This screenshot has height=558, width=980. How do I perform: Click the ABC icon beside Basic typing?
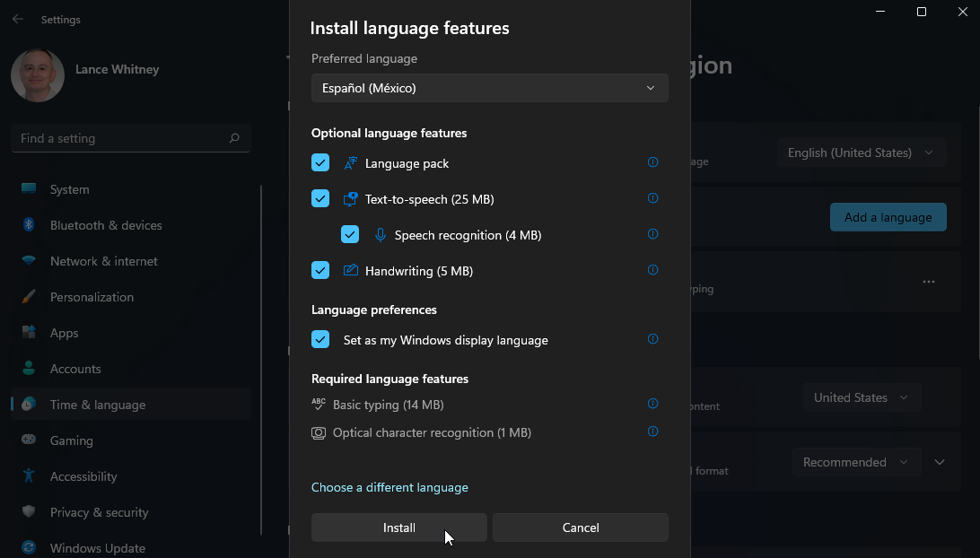[318, 404]
